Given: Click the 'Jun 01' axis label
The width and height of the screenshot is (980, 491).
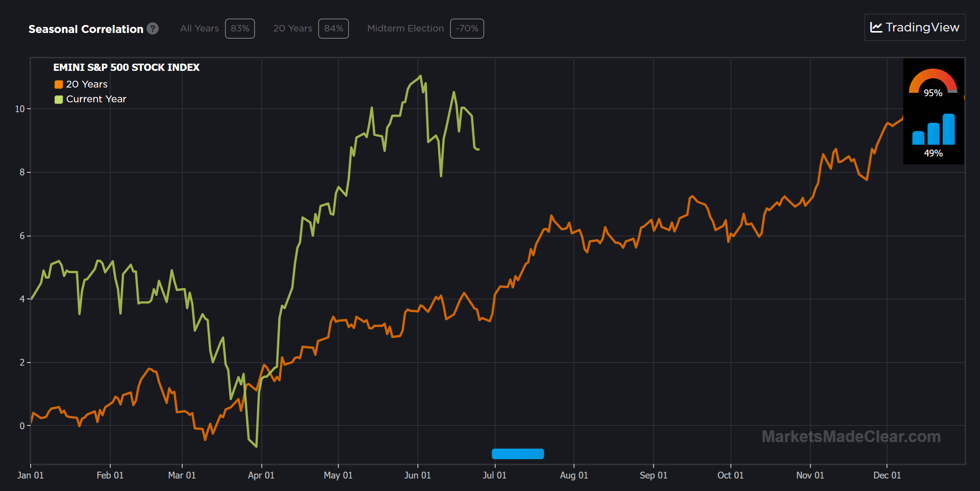Looking at the screenshot, I should (x=418, y=475).
